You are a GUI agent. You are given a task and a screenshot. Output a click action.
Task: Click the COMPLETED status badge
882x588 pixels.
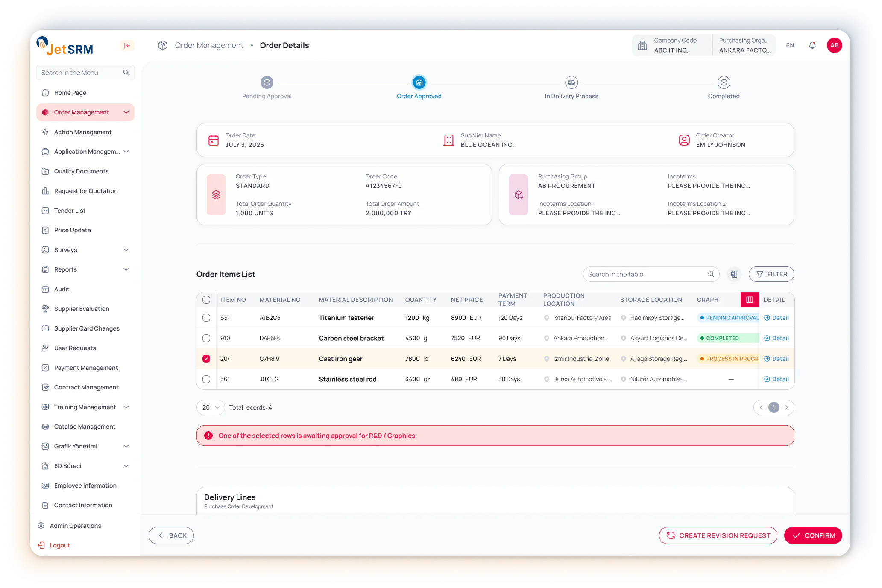pyautogui.click(x=728, y=338)
